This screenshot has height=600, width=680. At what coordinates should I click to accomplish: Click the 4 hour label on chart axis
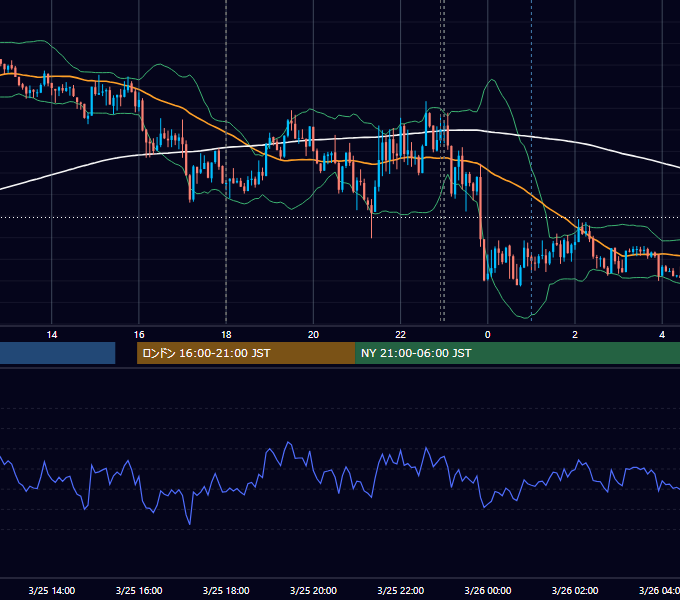(662, 335)
